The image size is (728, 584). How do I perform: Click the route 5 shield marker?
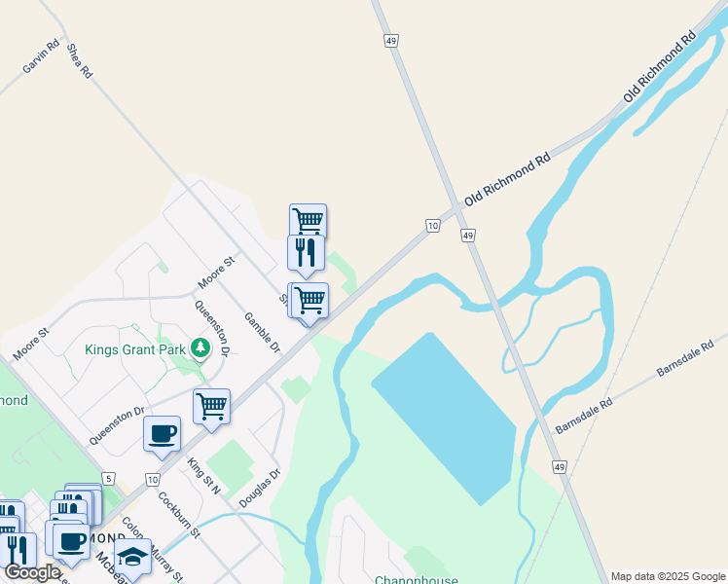[x=108, y=479]
